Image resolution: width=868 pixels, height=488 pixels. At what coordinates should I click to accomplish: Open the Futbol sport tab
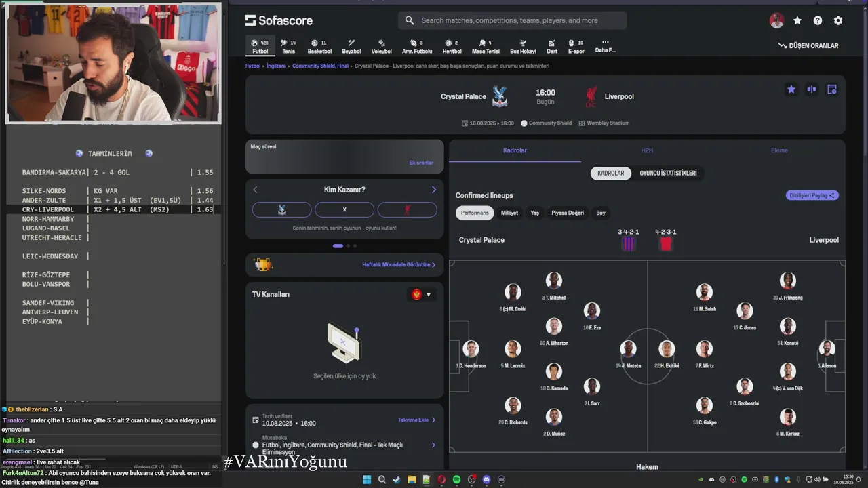[260, 47]
